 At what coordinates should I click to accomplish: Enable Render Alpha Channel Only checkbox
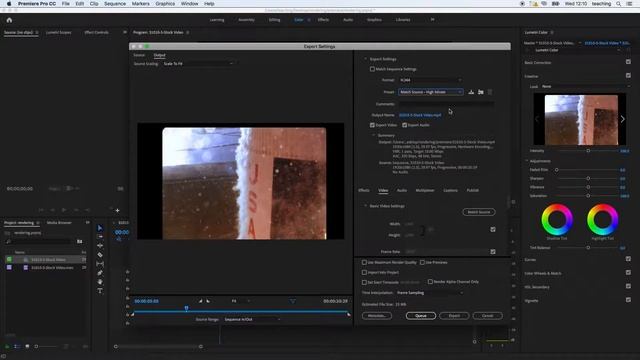coord(430,282)
